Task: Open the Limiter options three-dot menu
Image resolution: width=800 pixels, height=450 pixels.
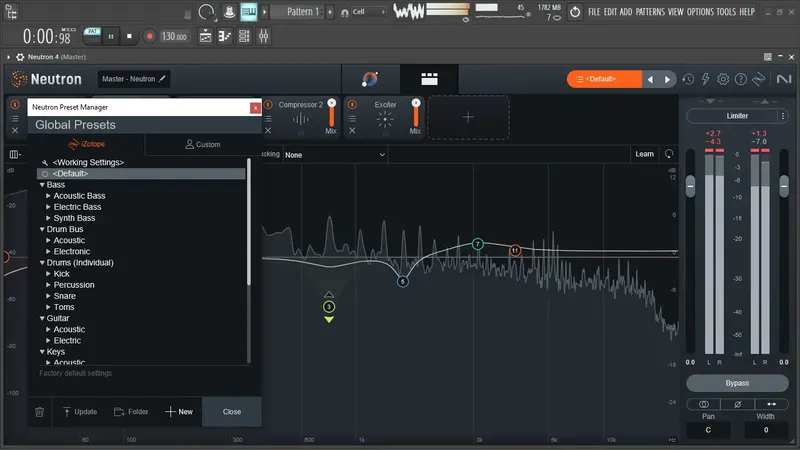Action: tap(783, 116)
